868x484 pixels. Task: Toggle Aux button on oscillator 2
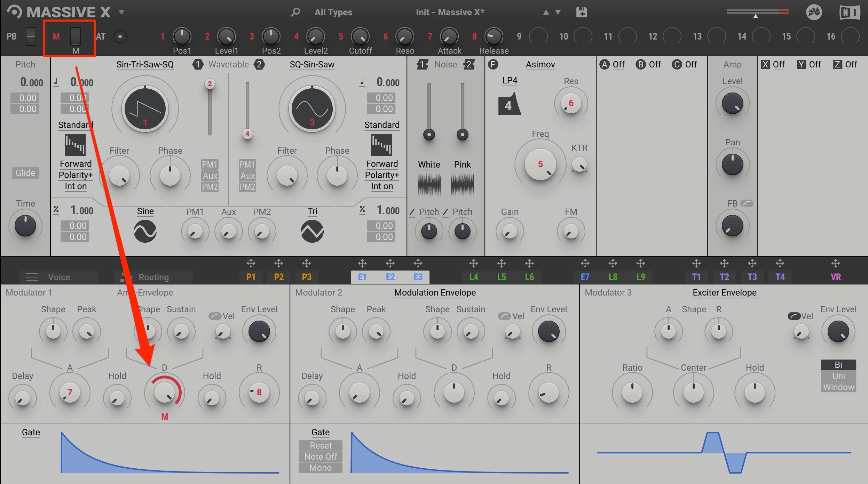[247, 176]
